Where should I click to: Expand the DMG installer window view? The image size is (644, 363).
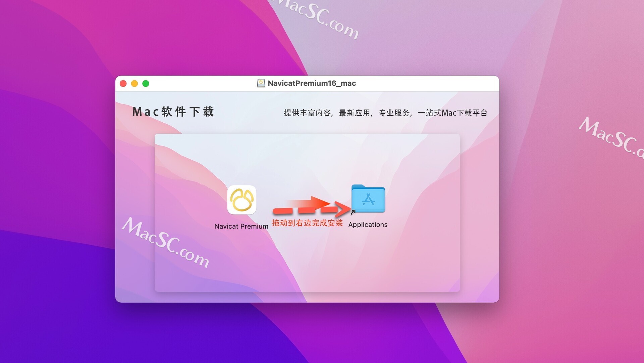point(145,83)
